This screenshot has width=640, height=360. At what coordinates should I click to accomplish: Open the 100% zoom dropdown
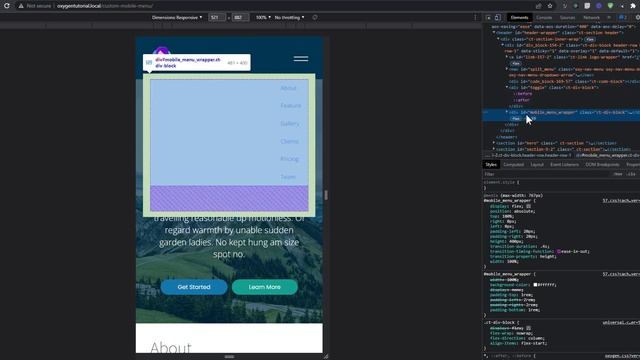click(x=263, y=18)
